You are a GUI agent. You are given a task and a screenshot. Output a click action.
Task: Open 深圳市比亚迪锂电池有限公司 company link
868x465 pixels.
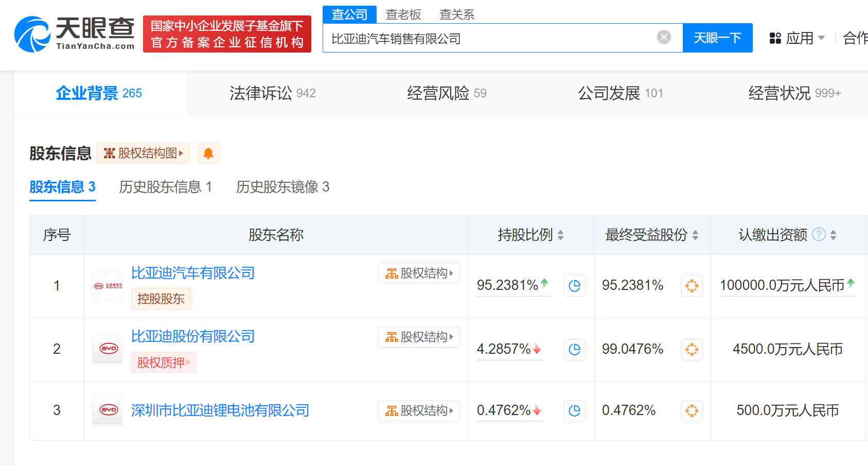(x=220, y=410)
